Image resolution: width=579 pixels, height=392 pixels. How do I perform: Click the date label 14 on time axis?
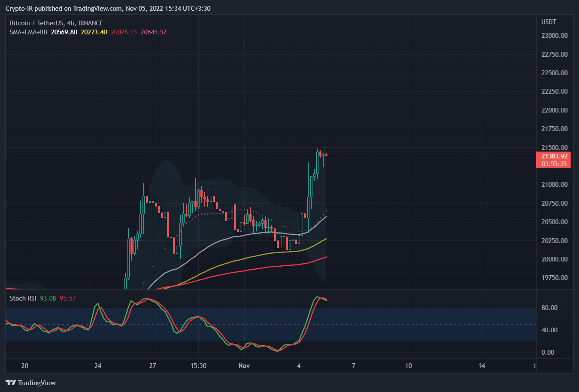point(482,366)
